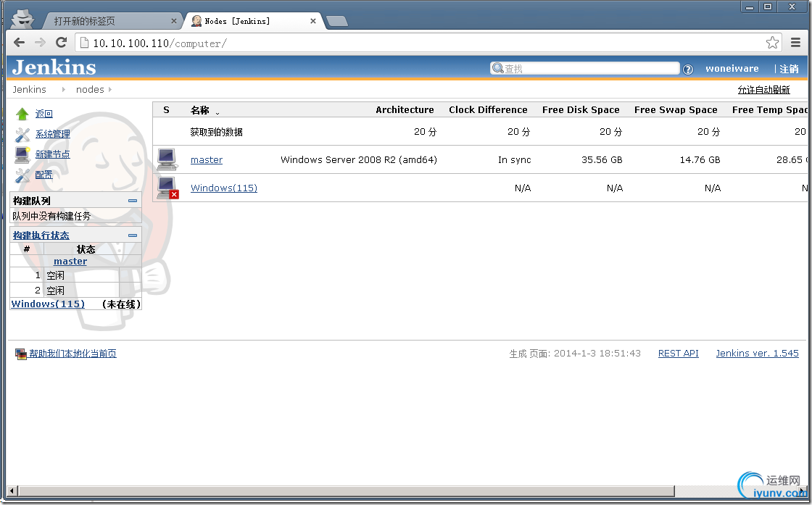Image resolution: width=812 pixels, height=505 pixels.
Task: Click the 新建节点 computer icon
Action: tap(22, 155)
